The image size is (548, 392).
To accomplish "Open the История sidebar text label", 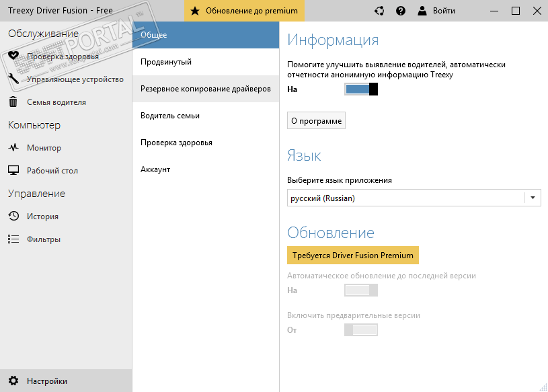I will (x=42, y=217).
